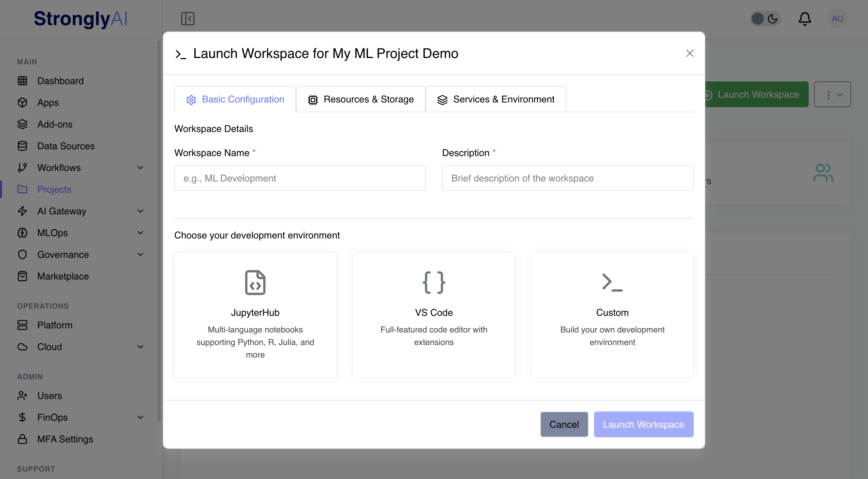Screen dimensions: 868x479
Task: Focus the workspace Description field
Action: (x=567, y=178)
